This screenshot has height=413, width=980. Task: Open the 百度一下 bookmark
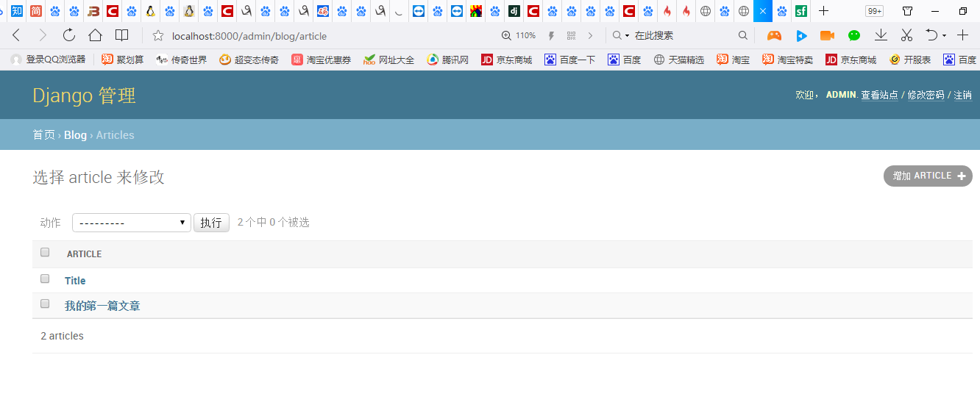569,60
